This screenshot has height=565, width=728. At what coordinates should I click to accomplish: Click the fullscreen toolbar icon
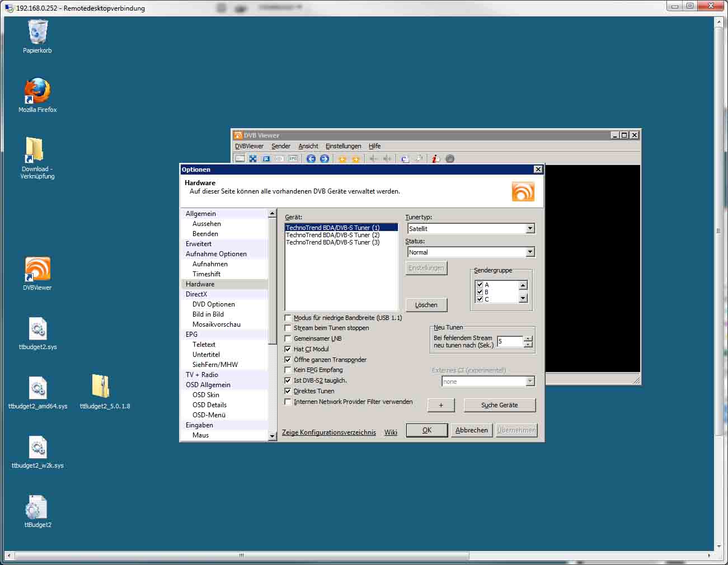[253, 159]
